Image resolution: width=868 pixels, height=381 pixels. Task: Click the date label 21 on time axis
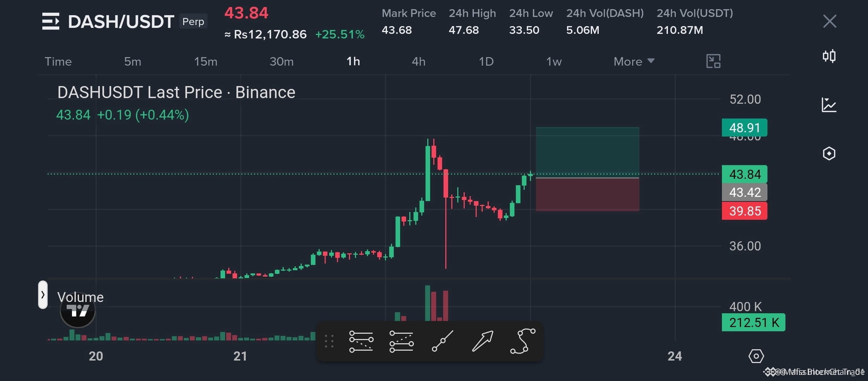tap(240, 356)
